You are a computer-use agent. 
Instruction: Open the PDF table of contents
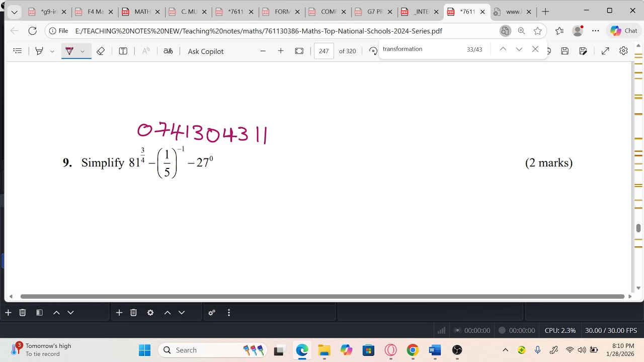click(18, 51)
